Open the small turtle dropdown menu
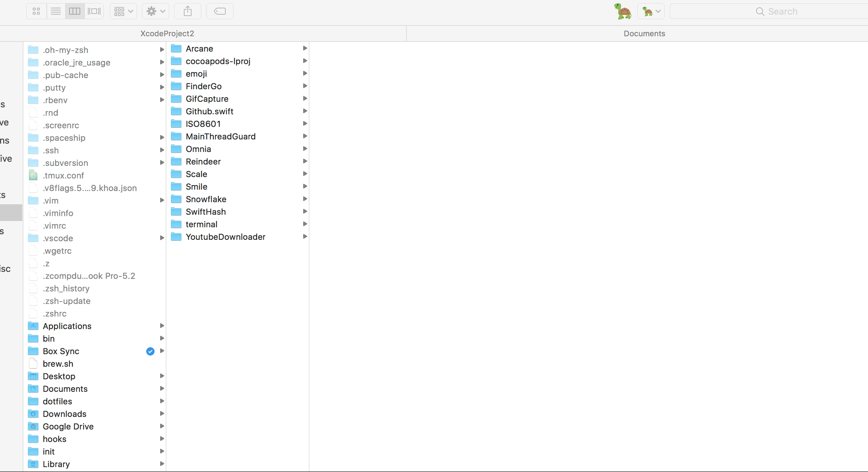This screenshot has width=868, height=472. pos(651,12)
